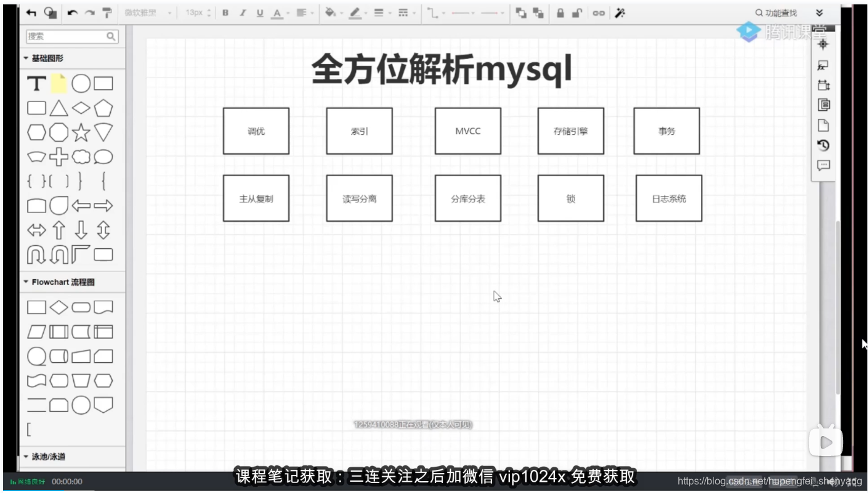Screen dimensions: 868x493
Task: Open revision history with the clock icon
Action: coord(822,145)
